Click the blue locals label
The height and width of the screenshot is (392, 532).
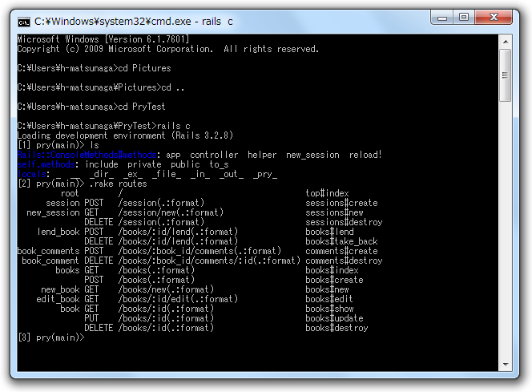coord(32,174)
